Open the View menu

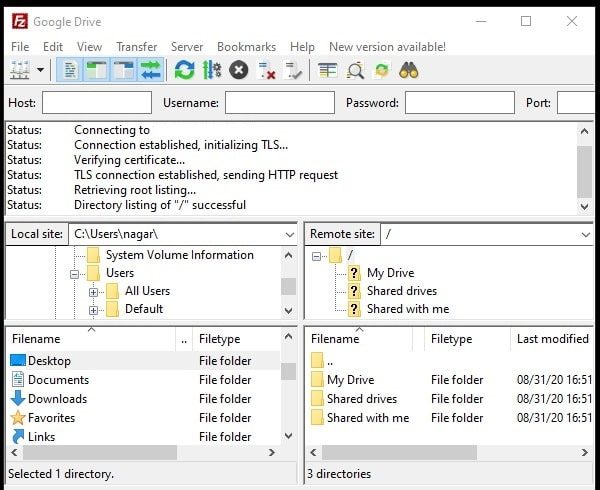(89, 47)
